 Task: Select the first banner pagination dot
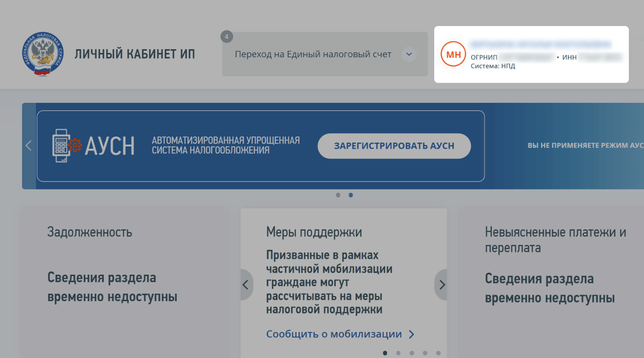coord(338,195)
